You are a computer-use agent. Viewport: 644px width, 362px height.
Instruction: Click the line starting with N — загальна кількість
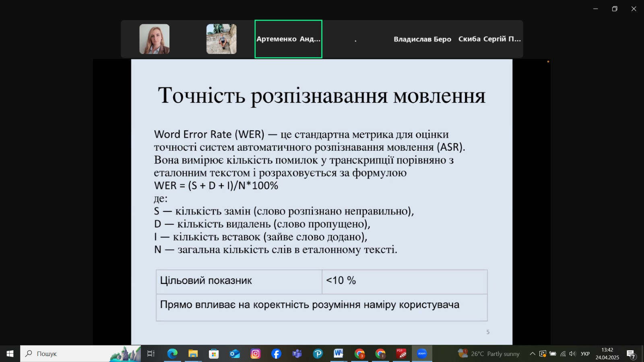pos(276,250)
